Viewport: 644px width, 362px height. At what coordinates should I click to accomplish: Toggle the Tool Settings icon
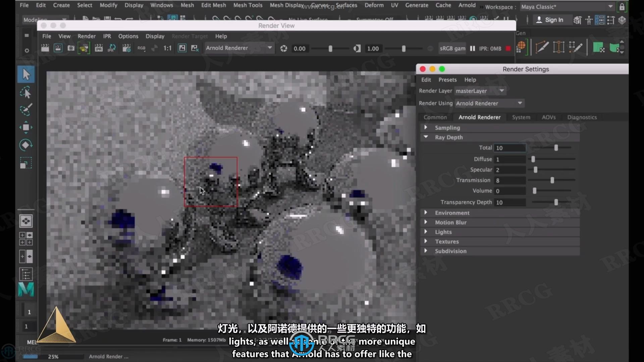tap(611, 20)
